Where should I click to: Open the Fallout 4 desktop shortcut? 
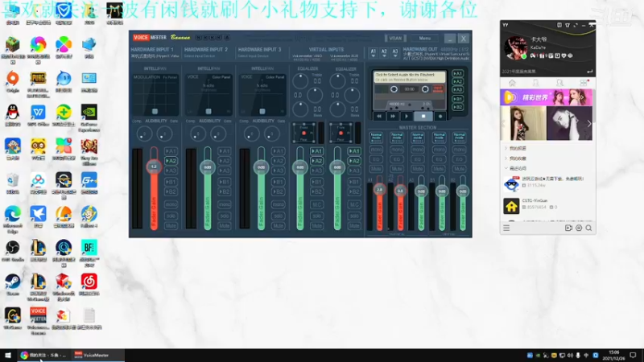89,216
